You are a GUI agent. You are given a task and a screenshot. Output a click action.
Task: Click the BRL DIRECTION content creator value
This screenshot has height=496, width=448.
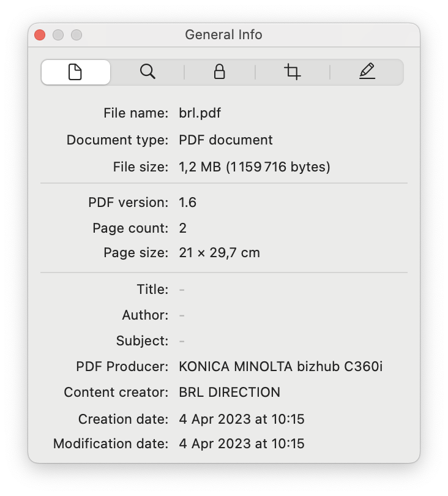[230, 393]
